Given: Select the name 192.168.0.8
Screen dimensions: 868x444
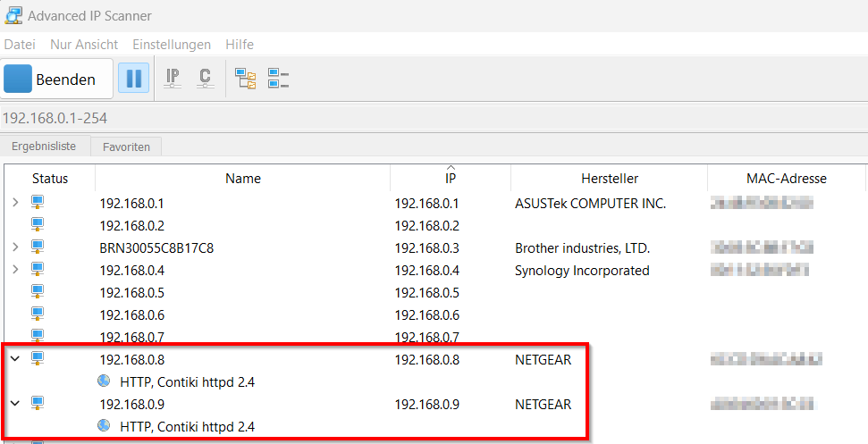Looking at the screenshot, I should 131,360.
